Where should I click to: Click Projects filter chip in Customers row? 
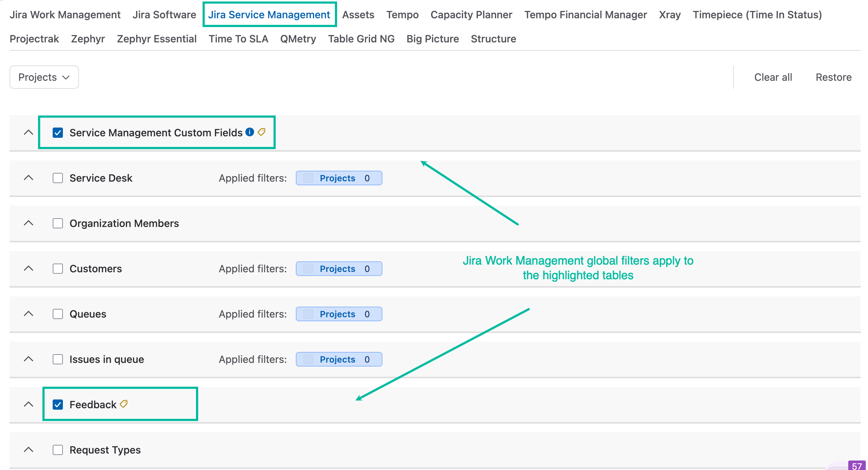pyautogui.click(x=339, y=269)
